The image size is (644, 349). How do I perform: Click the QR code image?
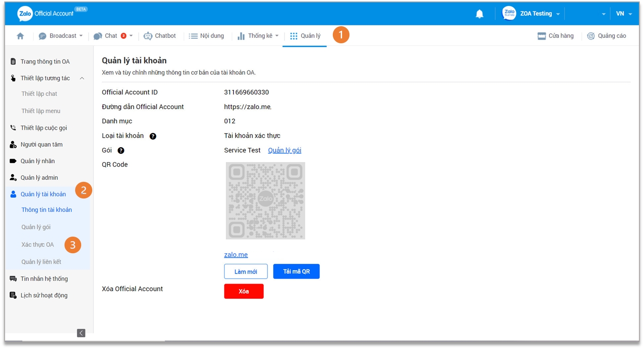tap(266, 201)
